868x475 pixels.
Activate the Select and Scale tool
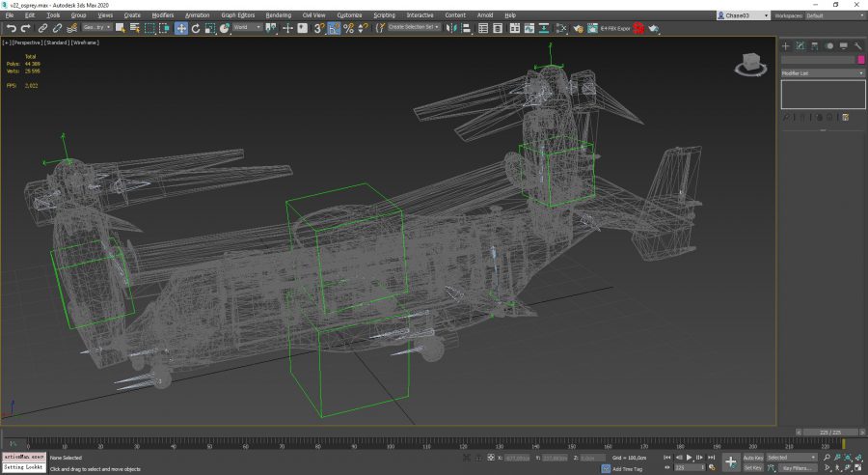(x=210, y=28)
